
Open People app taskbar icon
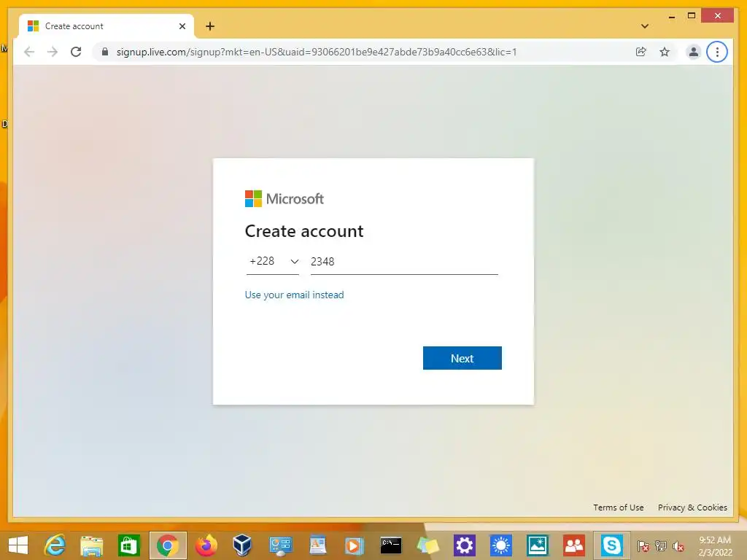[x=573, y=545]
